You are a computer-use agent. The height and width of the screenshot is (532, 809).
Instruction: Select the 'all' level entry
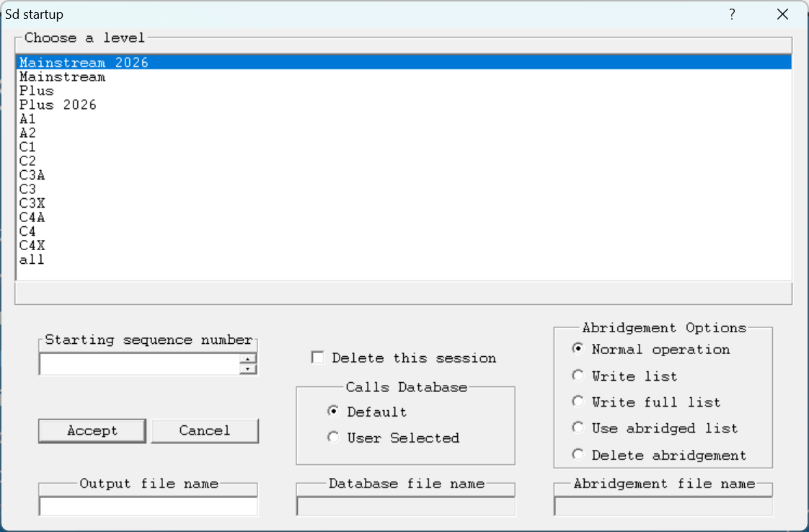(x=32, y=260)
